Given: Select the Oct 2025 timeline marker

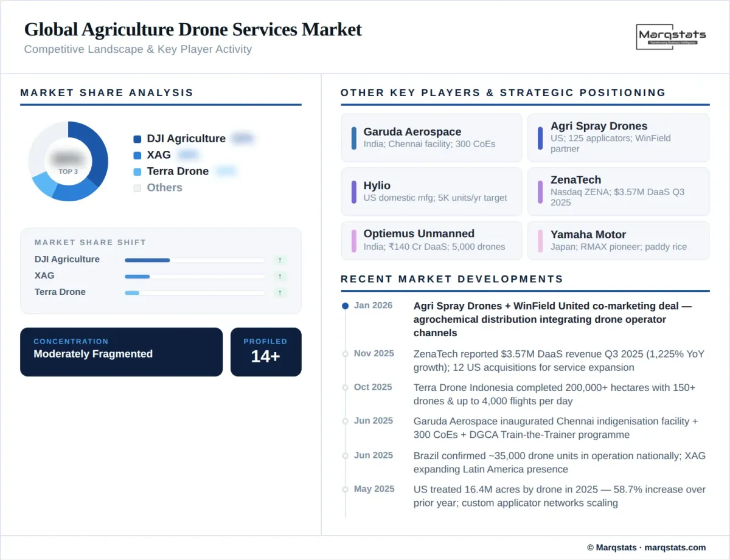Looking at the screenshot, I should [x=345, y=387].
